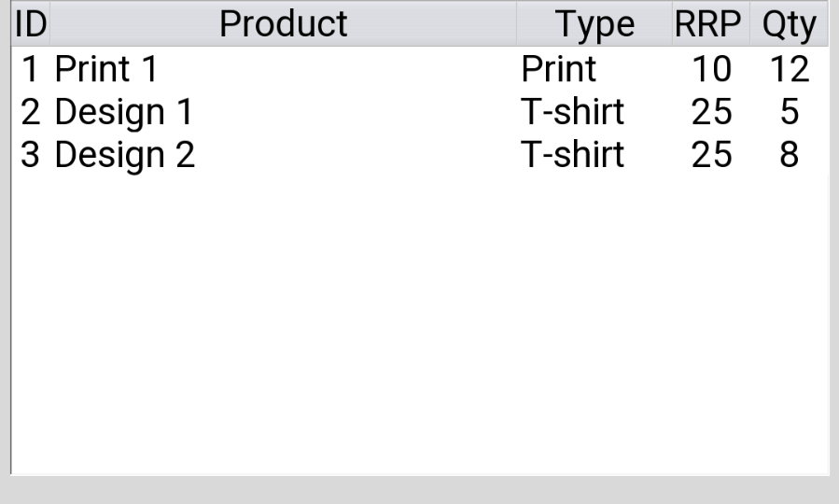Screen dimensions: 839x504
Task: Click the RRP value in Design 2 row
Action: click(x=711, y=155)
